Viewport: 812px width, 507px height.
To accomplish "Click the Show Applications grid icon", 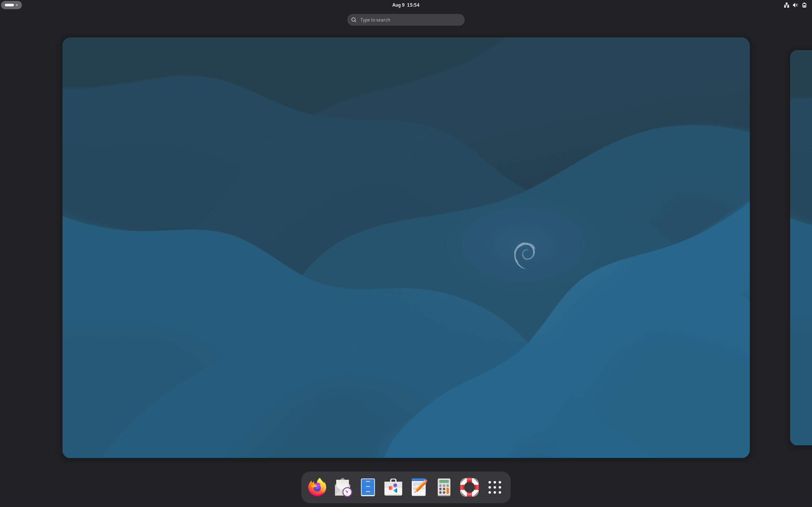I will coord(494,487).
